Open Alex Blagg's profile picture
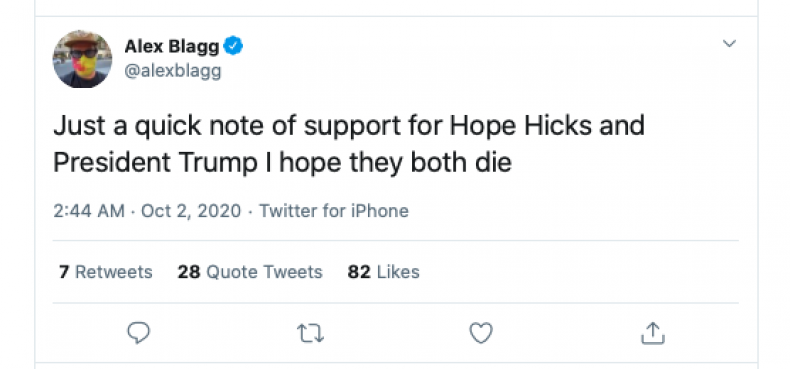The image size is (790, 369). 83,59
